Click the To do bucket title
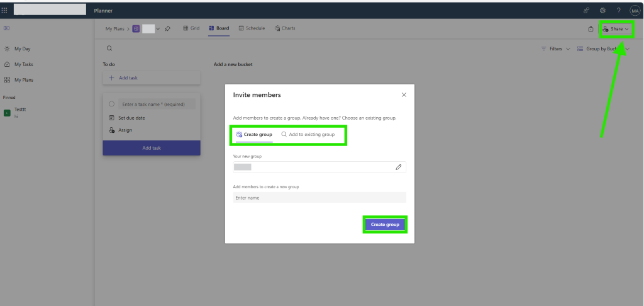The image size is (644, 306). pyautogui.click(x=109, y=65)
